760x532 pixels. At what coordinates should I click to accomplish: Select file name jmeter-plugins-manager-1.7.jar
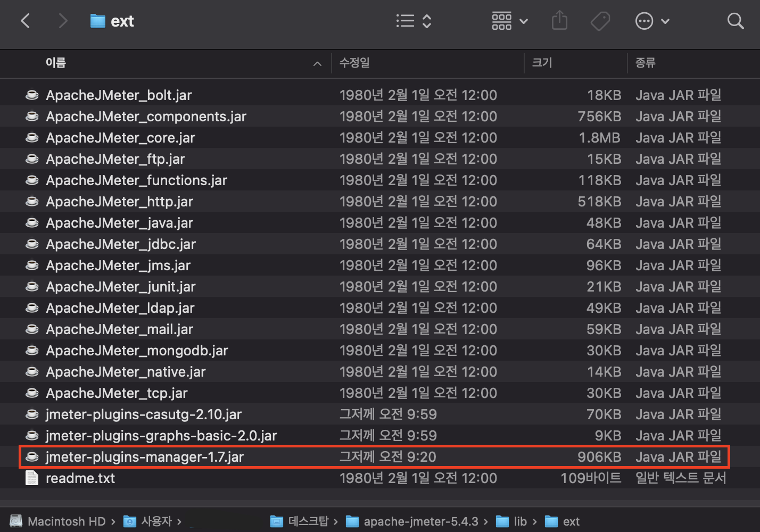[145, 457]
